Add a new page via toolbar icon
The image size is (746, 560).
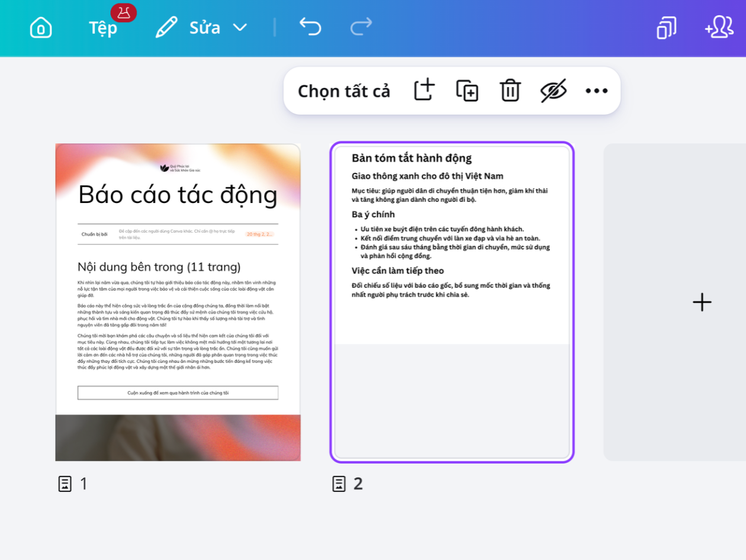(x=424, y=91)
